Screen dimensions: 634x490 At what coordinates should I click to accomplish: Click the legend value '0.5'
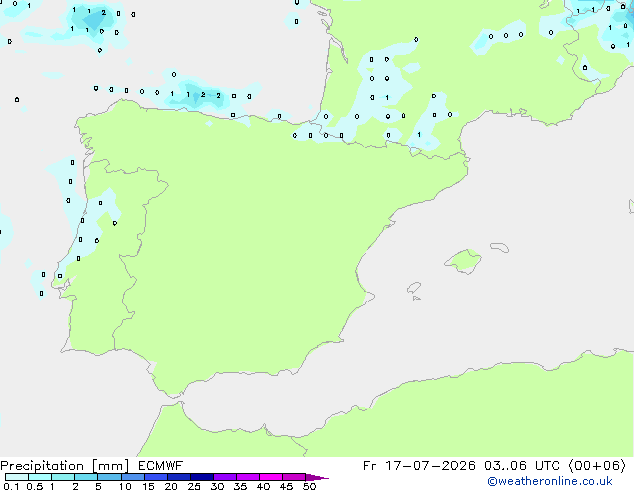tap(35, 486)
